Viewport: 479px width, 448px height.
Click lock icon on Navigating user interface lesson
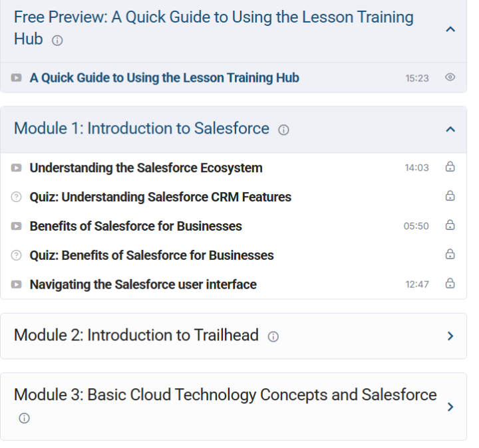[x=450, y=283]
